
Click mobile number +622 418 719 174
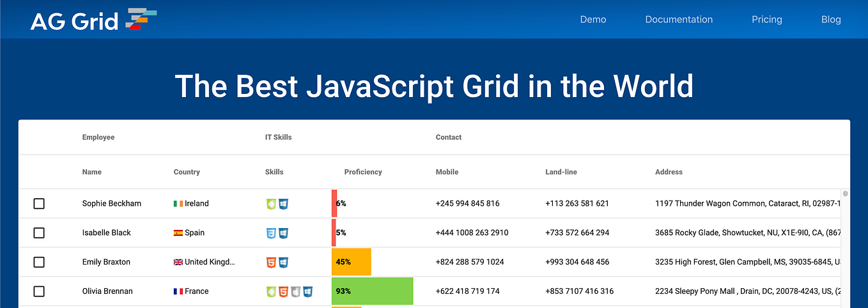[467, 291]
